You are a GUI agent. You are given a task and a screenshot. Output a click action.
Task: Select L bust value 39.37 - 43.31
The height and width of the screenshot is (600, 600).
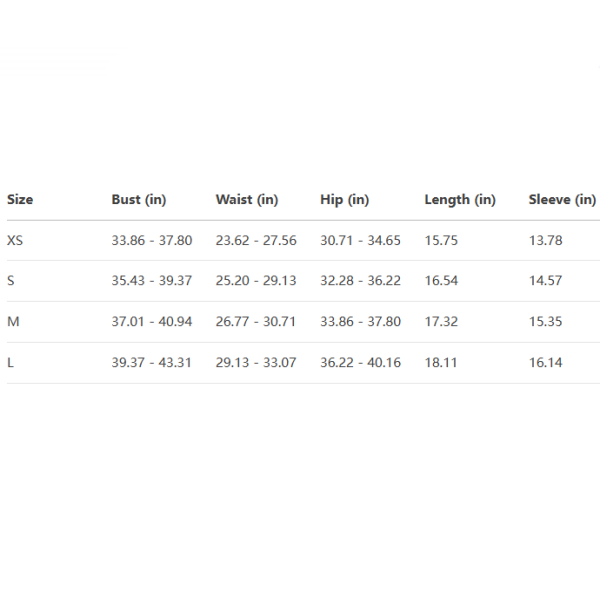pyautogui.click(x=152, y=363)
